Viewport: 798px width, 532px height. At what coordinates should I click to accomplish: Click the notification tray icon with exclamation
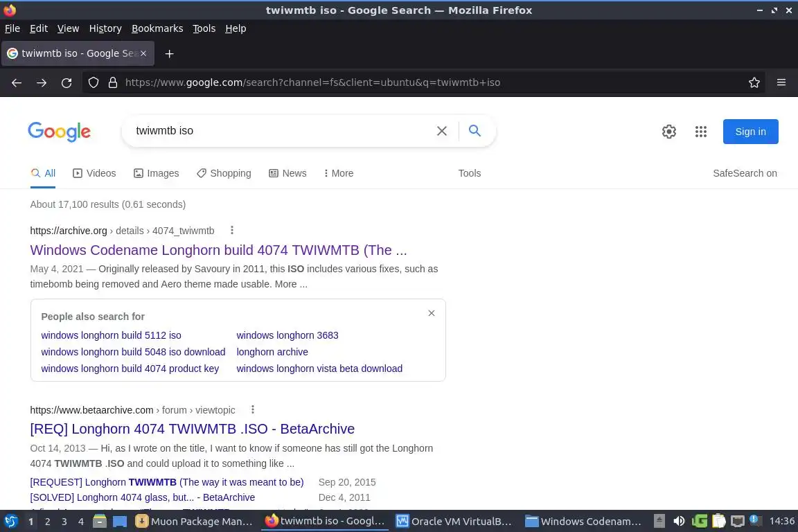click(755, 520)
